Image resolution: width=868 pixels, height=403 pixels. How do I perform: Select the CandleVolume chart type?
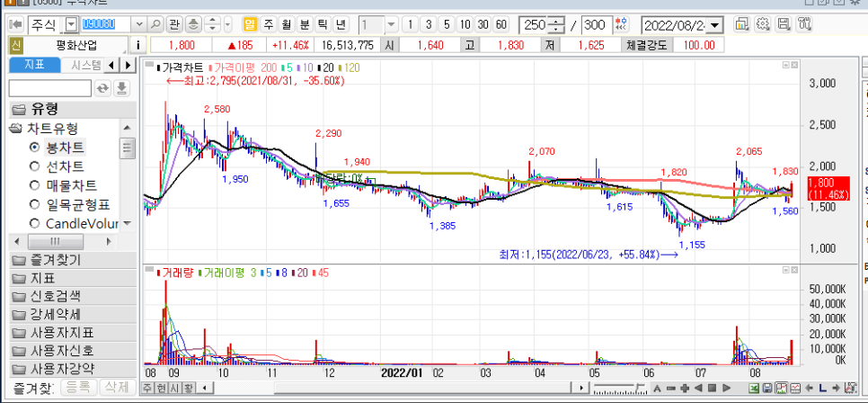(34, 223)
